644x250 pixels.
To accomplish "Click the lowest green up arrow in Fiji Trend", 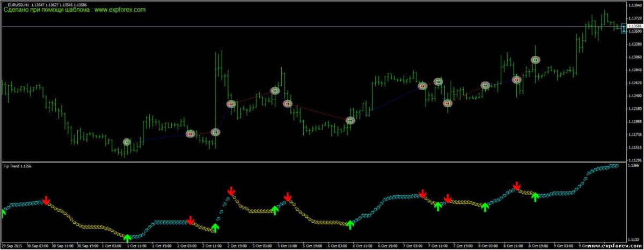I will (127, 238).
